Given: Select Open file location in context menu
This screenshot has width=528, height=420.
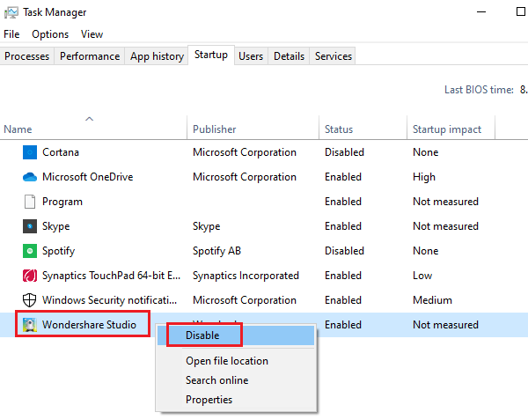Looking at the screenshot, I should click(x=226, y=361).
